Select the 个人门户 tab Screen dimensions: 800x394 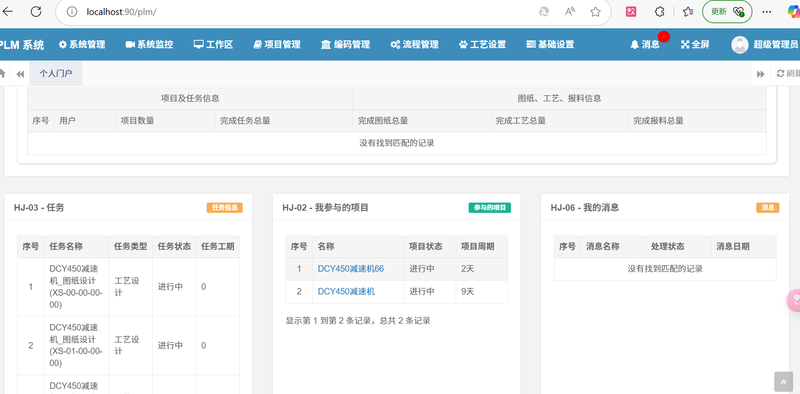56,73
